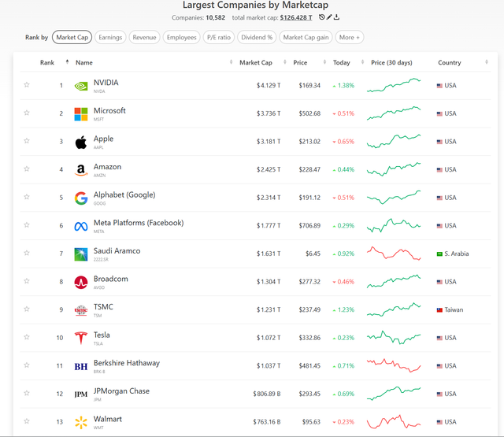Image resolution: width=504 pixels, height=437 pixels.
Task: Click the Microsoft logo icon
Action: [x=80, y=113]
